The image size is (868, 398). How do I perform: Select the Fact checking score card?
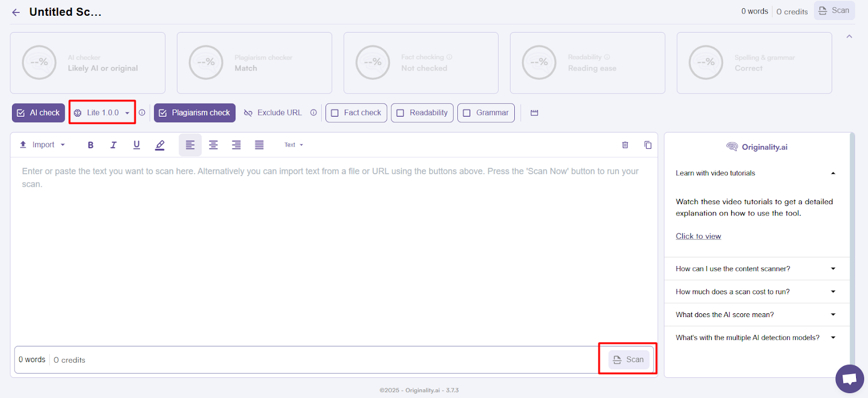click(x=421, y=63)
